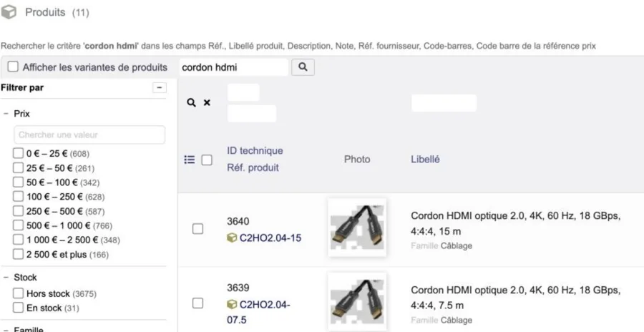
Task: Click the Réf. produit filter input
Action: (x=252, y=113)
